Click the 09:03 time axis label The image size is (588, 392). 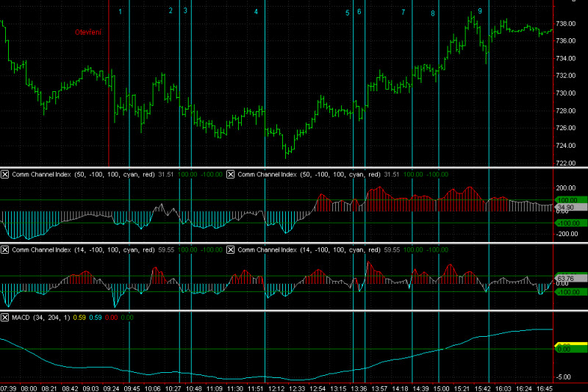click(90, 388)
